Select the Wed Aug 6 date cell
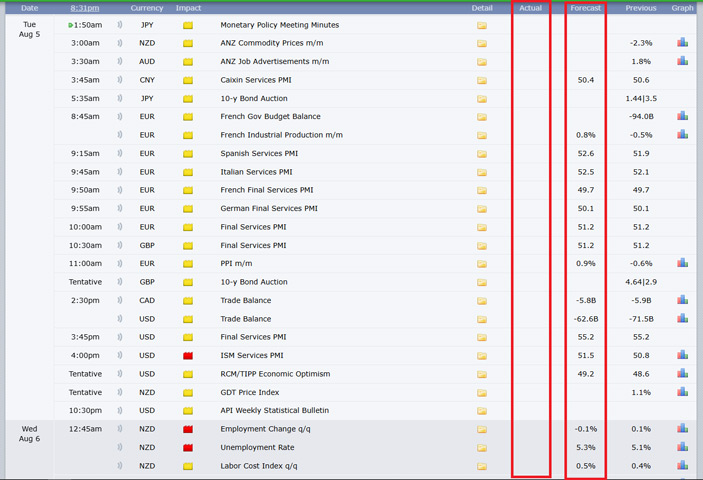 pos(29,433)
